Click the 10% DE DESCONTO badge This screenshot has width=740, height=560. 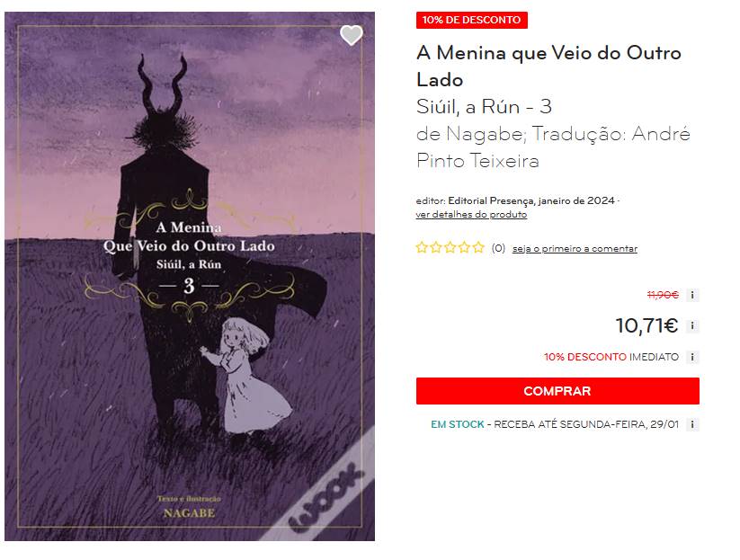coord(472,21)
